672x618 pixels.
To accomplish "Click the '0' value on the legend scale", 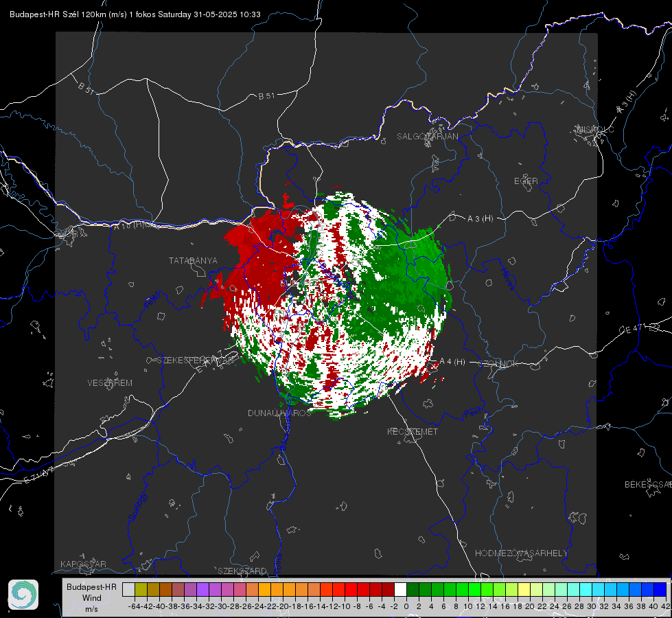I will point(406,606).
